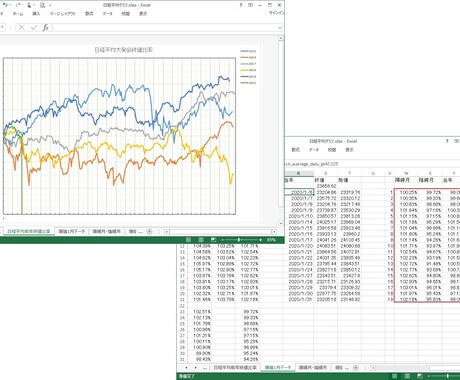This screenshot has width=460, height=380.
Task: Open 表示 tab in the data window
Action: (349, 150)
